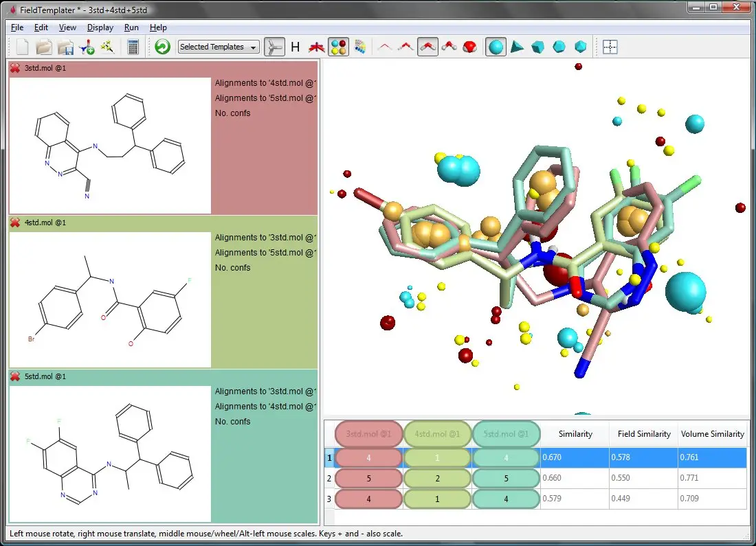Select the 5std.mol 2D structure thumbnail
The width and height of the screenshot is (756, 546).
[x=110, y=454]
